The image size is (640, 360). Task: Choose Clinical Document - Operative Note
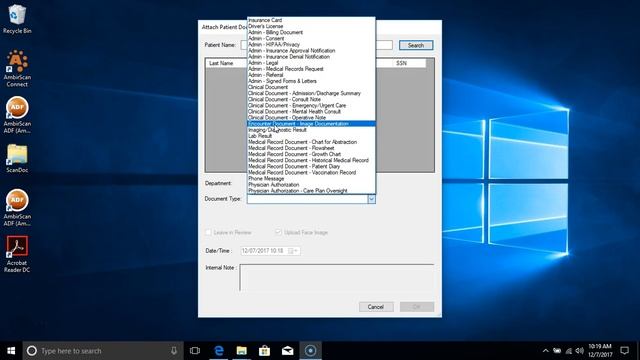(311, 118)
